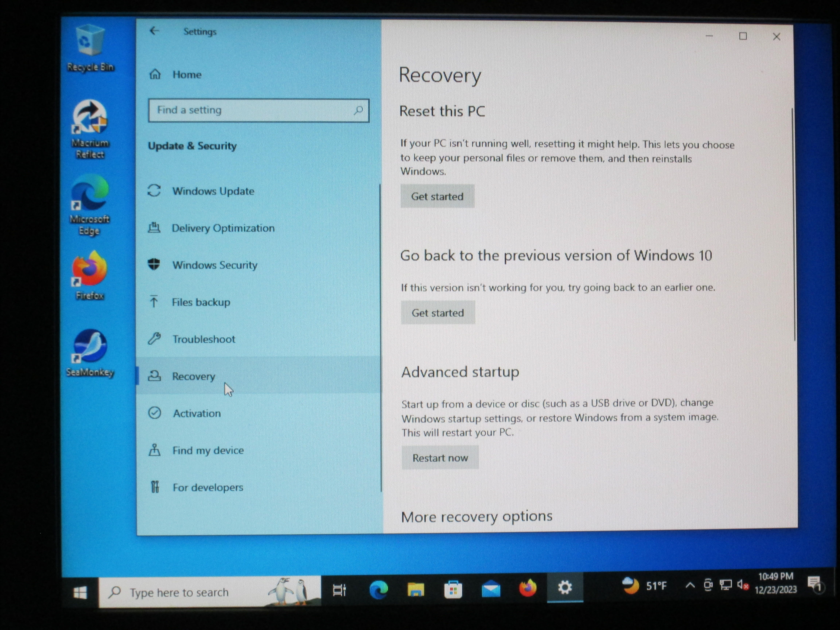
Task: Minimize the Settings window
Action: coord(709,36)
